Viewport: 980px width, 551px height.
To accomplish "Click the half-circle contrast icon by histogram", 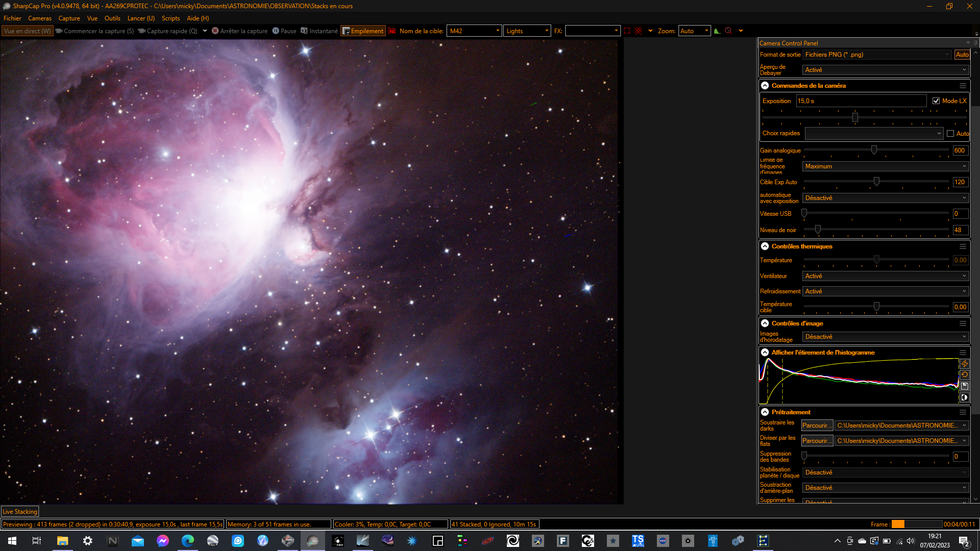I will (964, 397).
